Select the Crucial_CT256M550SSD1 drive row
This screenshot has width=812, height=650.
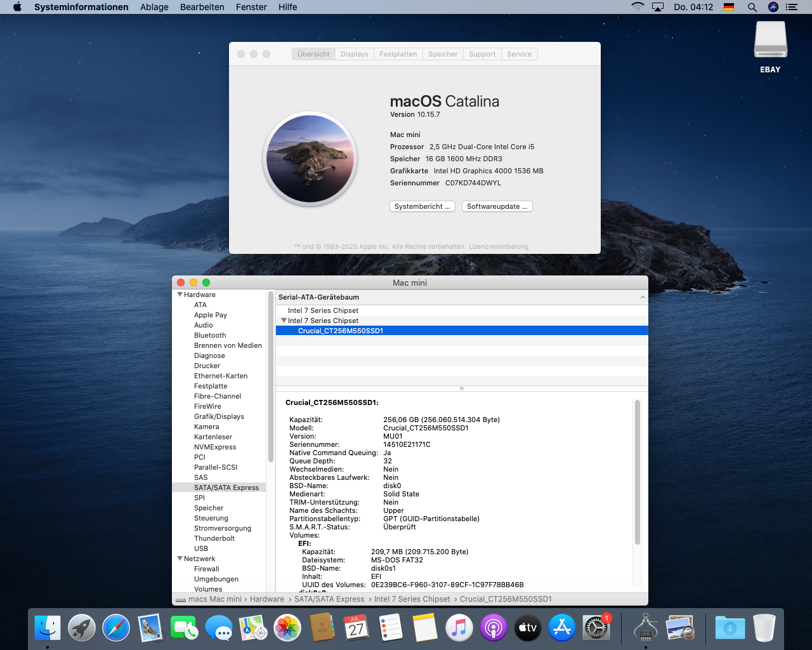click(x=341, y=331)
